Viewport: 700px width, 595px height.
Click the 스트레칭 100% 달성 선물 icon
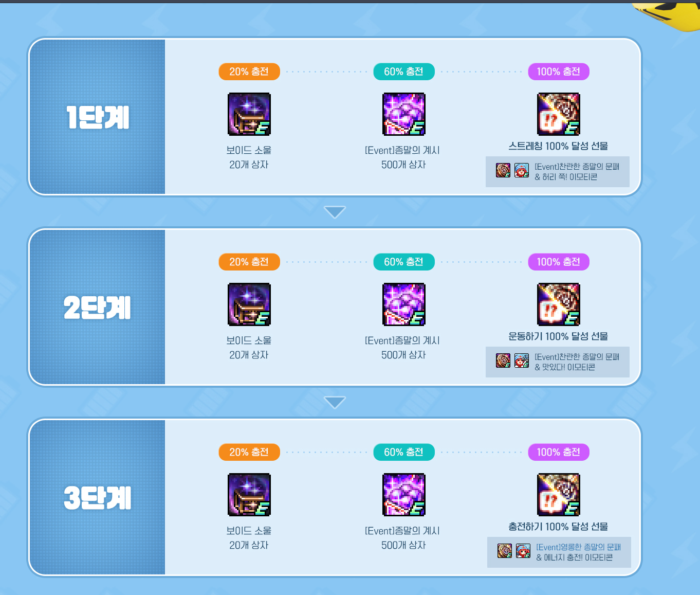[559, 114]
